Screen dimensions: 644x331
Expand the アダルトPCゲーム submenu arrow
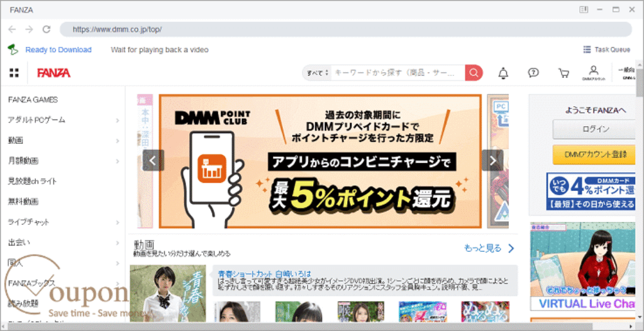pos(118,121)
